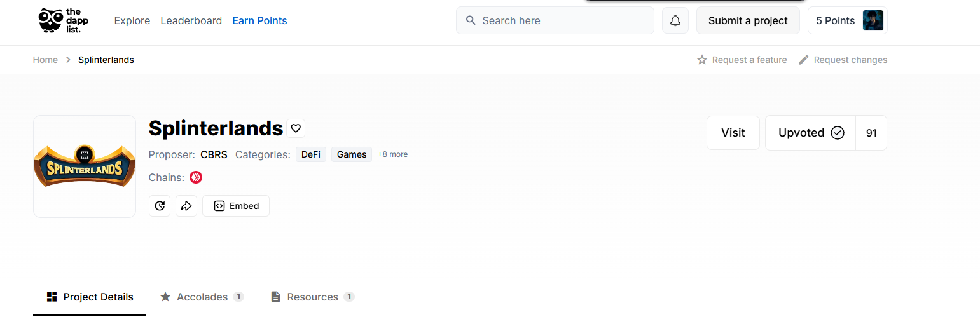Viewport: 980px width, 324px height.
Task: Click the Splinterlands breadcrumb text
Action: [106, 60]
